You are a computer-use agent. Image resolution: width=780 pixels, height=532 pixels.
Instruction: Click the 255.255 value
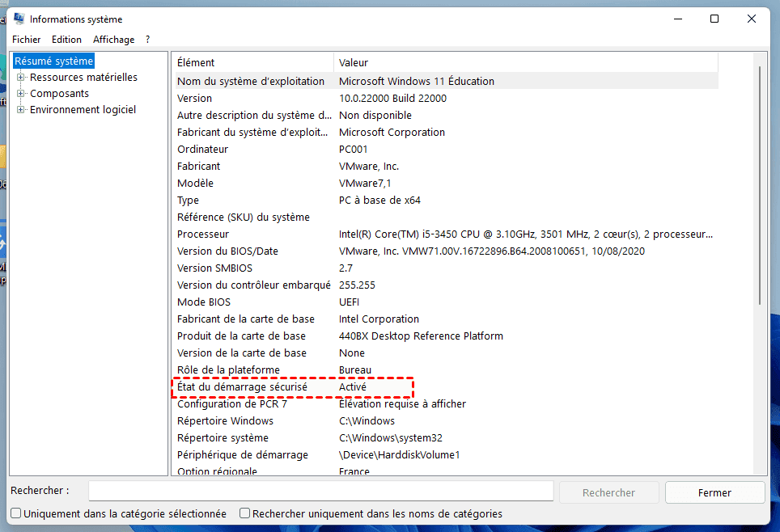pyautogui.click(x=357, y=285)
